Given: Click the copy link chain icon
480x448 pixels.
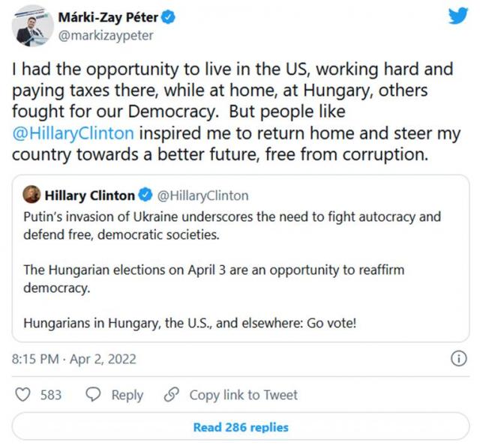Looking at the screenshot, I should (172, 395).
